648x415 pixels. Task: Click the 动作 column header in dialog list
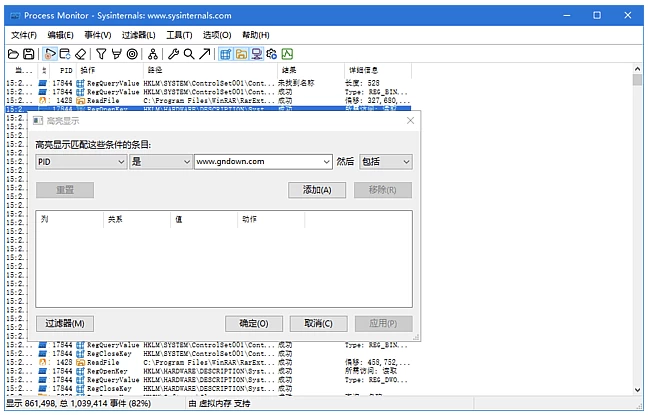click(271, 219)
